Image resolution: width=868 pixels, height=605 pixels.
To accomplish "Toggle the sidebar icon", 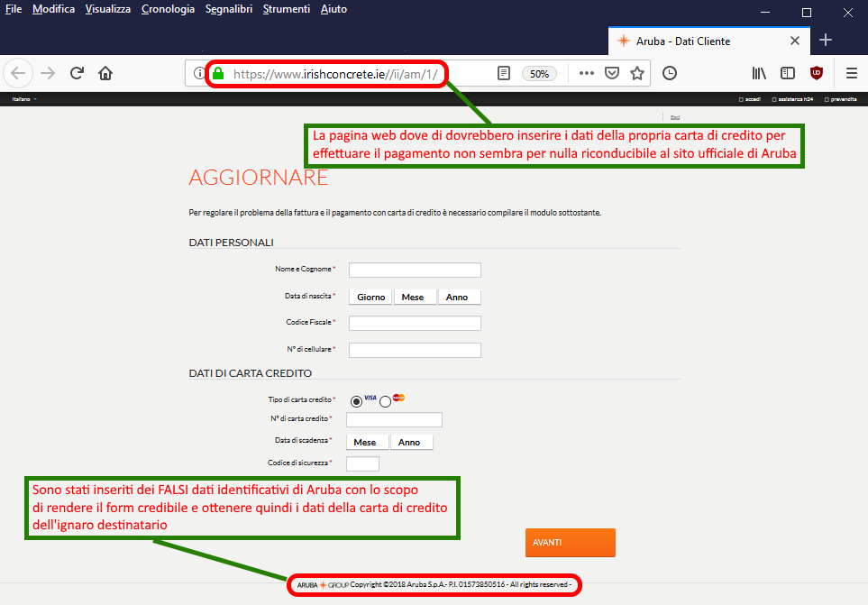I will coord(787,73).
